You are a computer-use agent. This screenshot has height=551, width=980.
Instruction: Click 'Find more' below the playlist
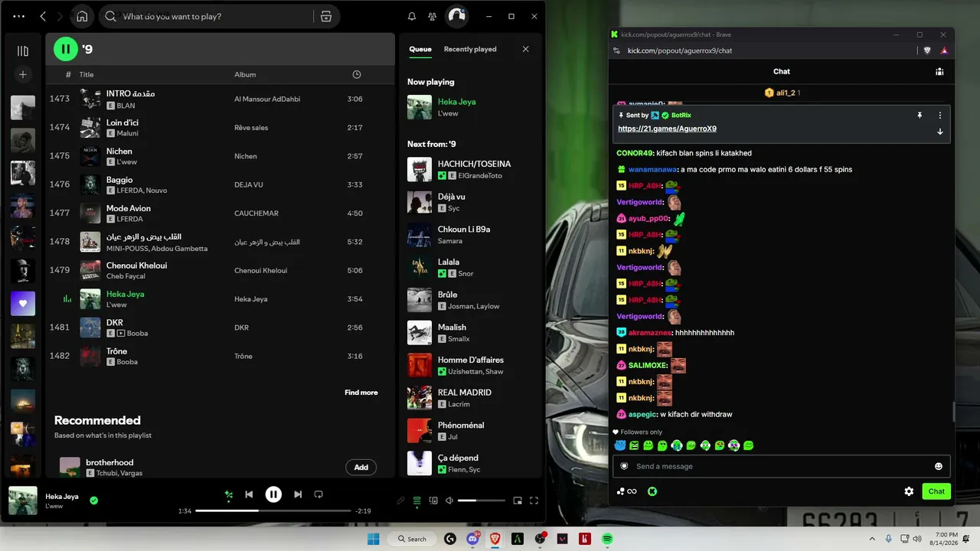coord(361,393)
